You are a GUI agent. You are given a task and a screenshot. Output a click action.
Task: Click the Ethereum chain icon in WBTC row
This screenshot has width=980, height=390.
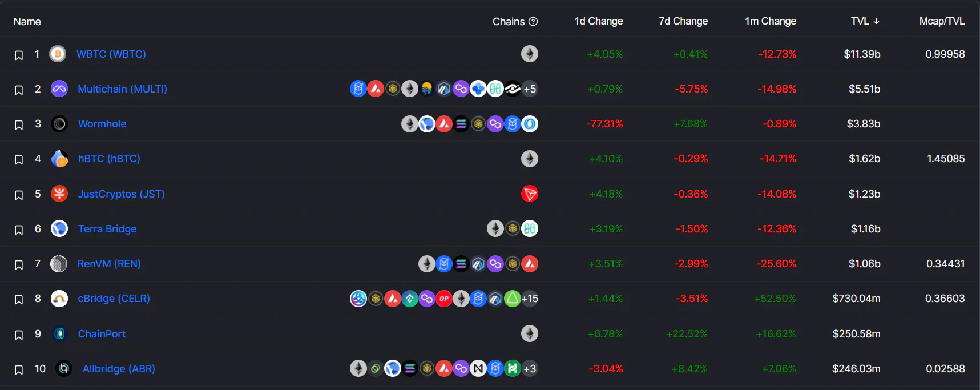[530, 54]
